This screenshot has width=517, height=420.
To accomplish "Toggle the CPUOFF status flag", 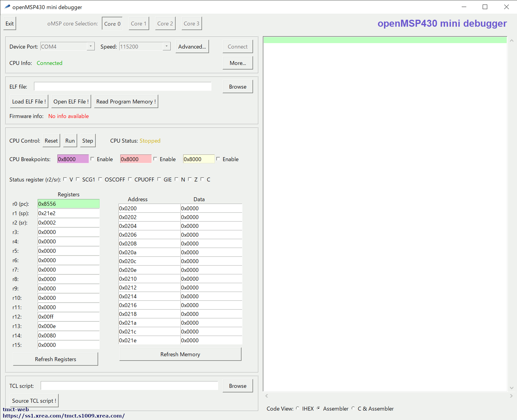I will (x=130, y=179).
